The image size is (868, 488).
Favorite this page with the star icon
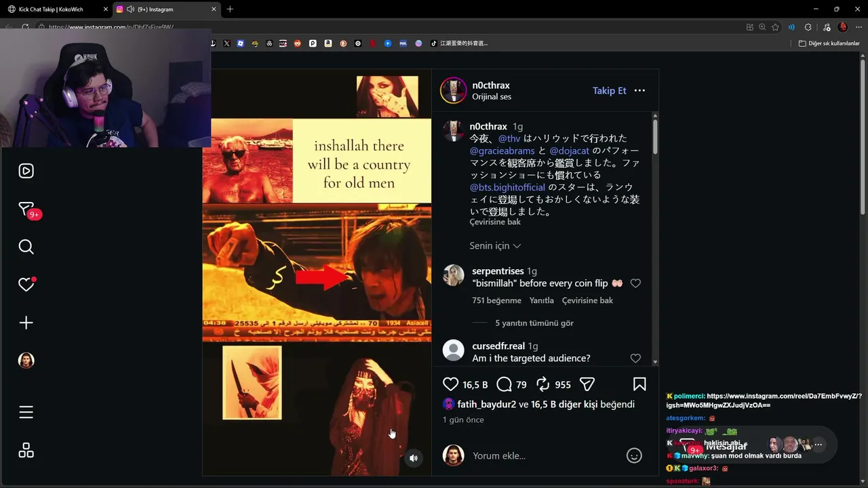(775, 27)
